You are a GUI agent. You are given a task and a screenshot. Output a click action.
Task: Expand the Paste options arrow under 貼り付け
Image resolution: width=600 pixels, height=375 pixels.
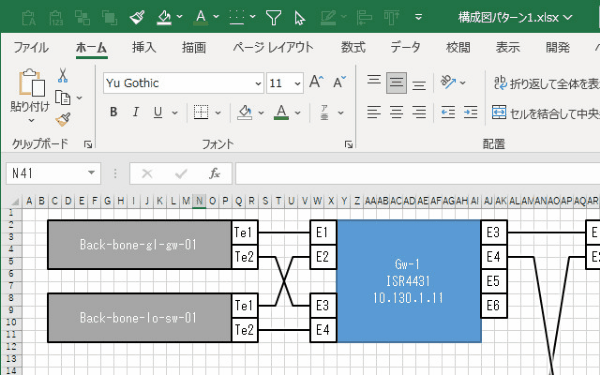[31, 120]
